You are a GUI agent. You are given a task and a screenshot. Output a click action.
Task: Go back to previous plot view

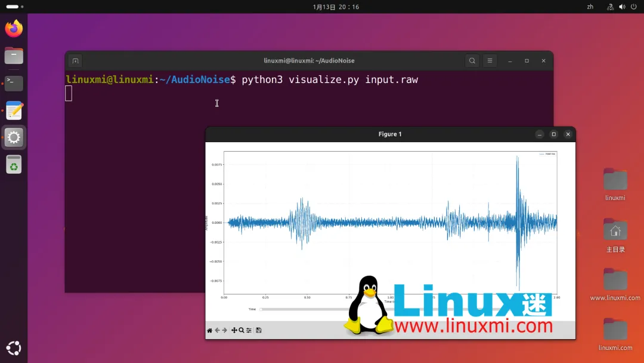tap(217, 330)
